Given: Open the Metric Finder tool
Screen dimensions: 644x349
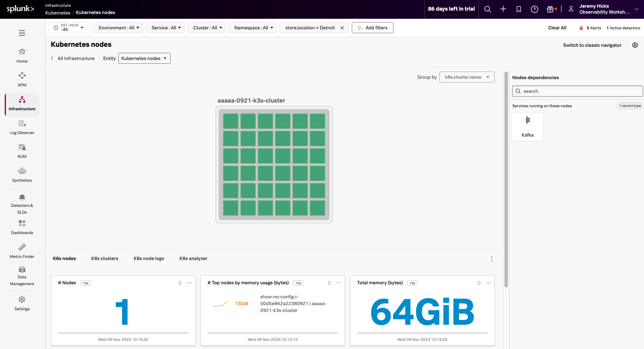Looking at the screenshot, I should coord(22,250).
